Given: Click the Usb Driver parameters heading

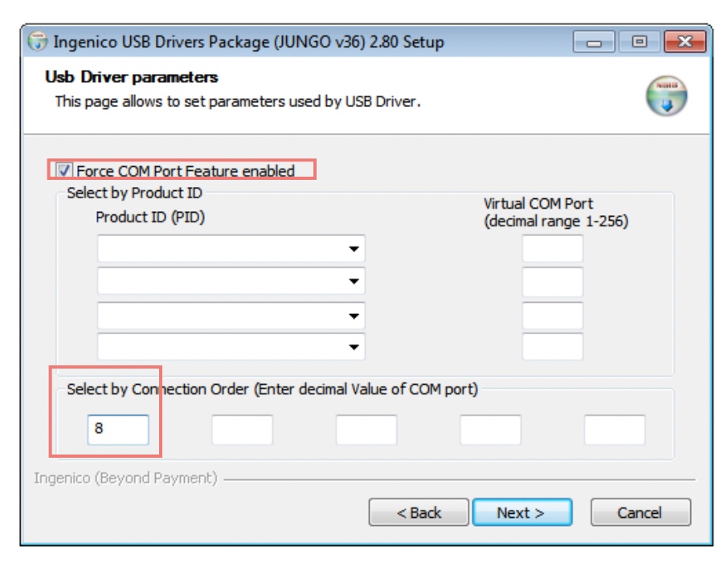Looking at the screenshot, I should tap(132, 77).
